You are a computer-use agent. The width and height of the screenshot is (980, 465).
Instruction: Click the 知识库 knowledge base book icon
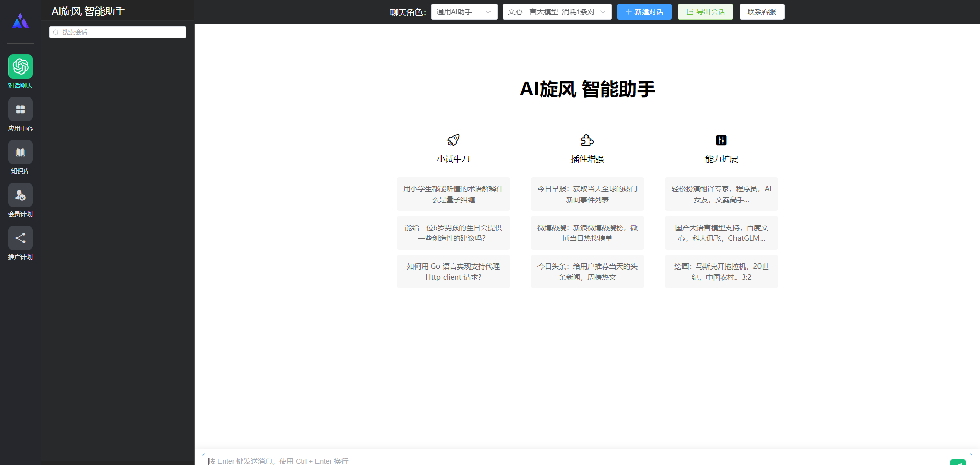coord(20,152)
